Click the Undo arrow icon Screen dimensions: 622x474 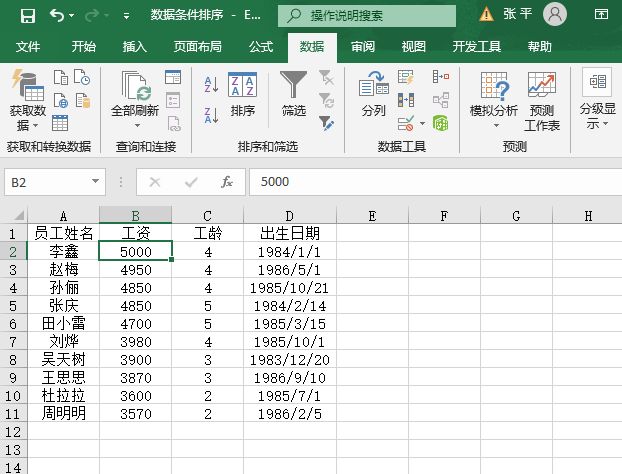[56, 15]
